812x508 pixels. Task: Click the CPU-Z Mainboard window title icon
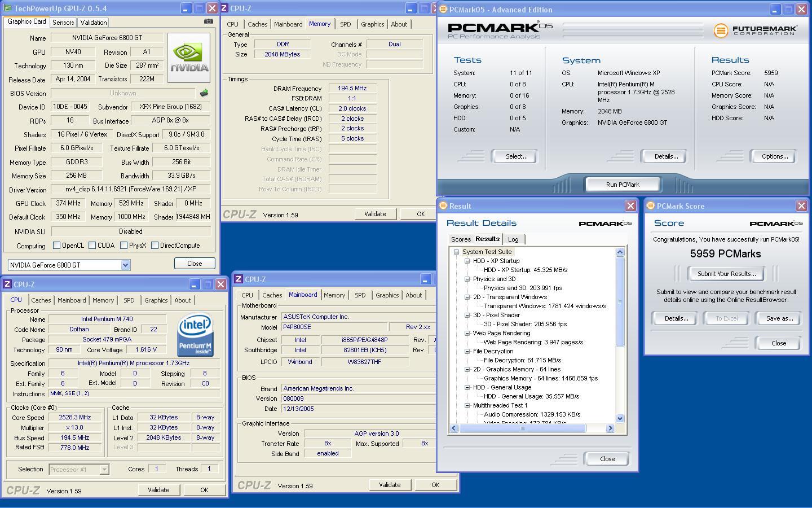point(239,279)
